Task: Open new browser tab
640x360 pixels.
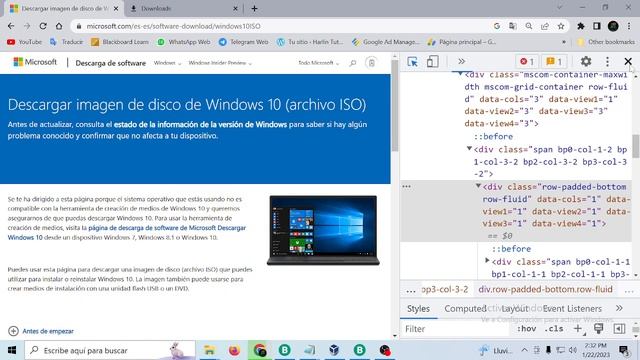Action: pos(254,8)
